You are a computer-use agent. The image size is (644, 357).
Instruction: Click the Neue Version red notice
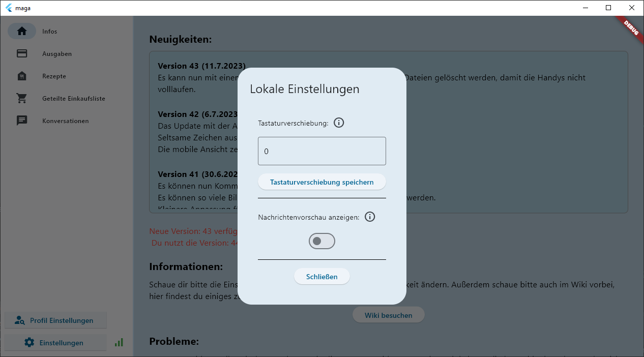coord(194,231)
